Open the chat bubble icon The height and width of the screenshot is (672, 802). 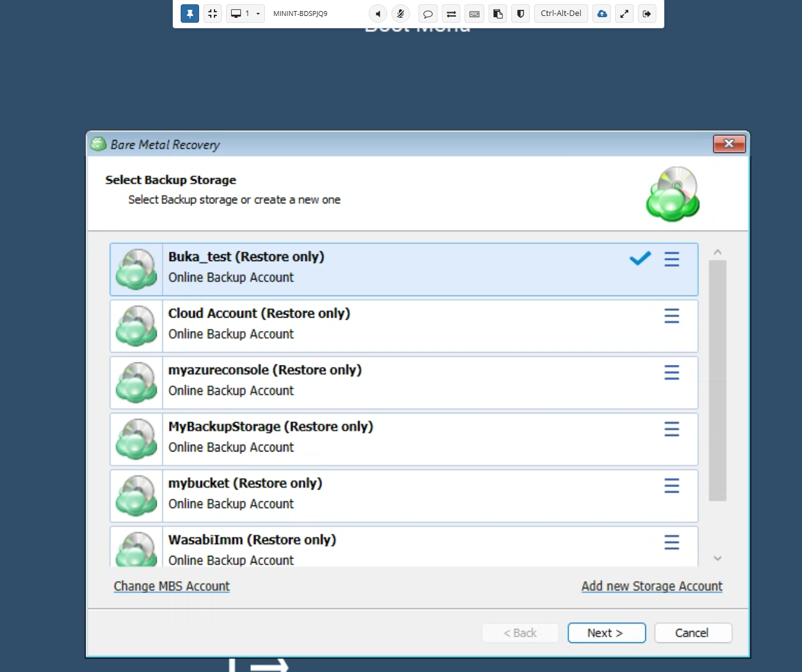pos(428,14)
